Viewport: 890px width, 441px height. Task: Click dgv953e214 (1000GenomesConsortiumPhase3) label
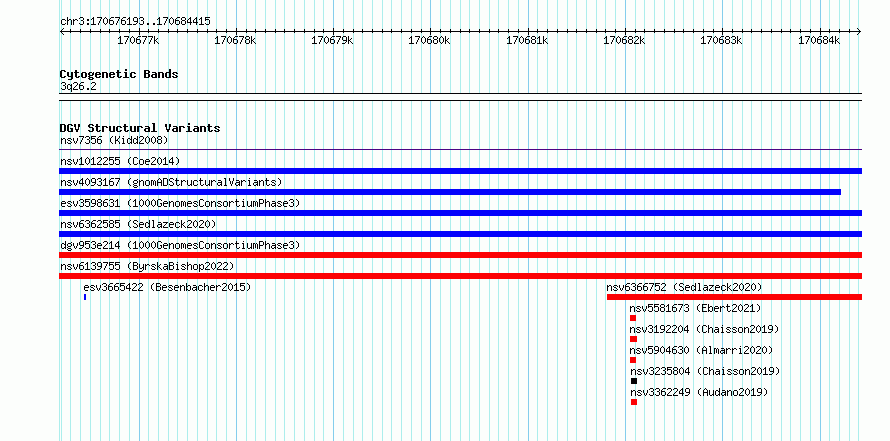[180, 245]
